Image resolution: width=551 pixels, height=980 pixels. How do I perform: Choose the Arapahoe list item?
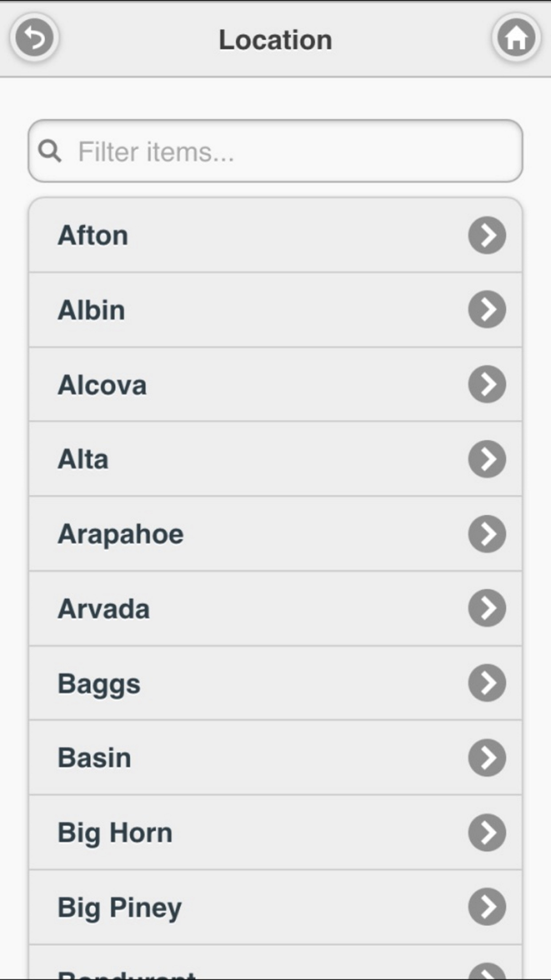(x=275, y=534)
